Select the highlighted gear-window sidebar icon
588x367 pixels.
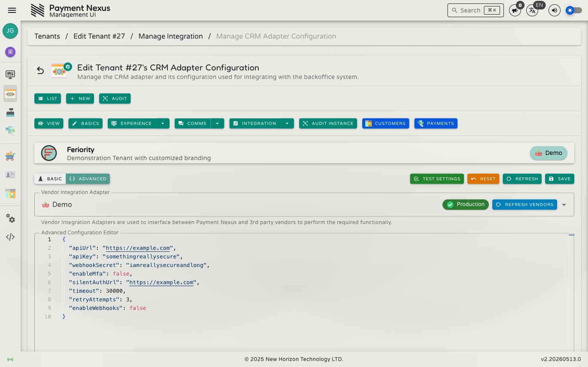click(x=10, y=94)
